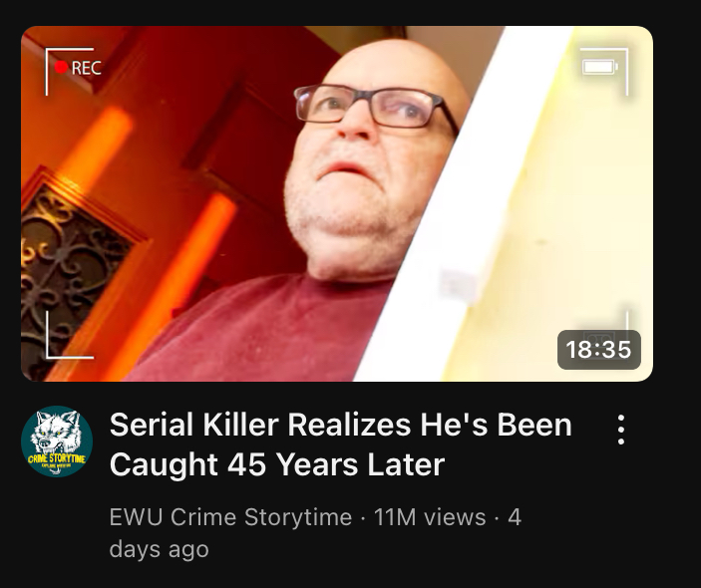
Task: Click the 'days ago' upload date text
Action: (160, 549)
